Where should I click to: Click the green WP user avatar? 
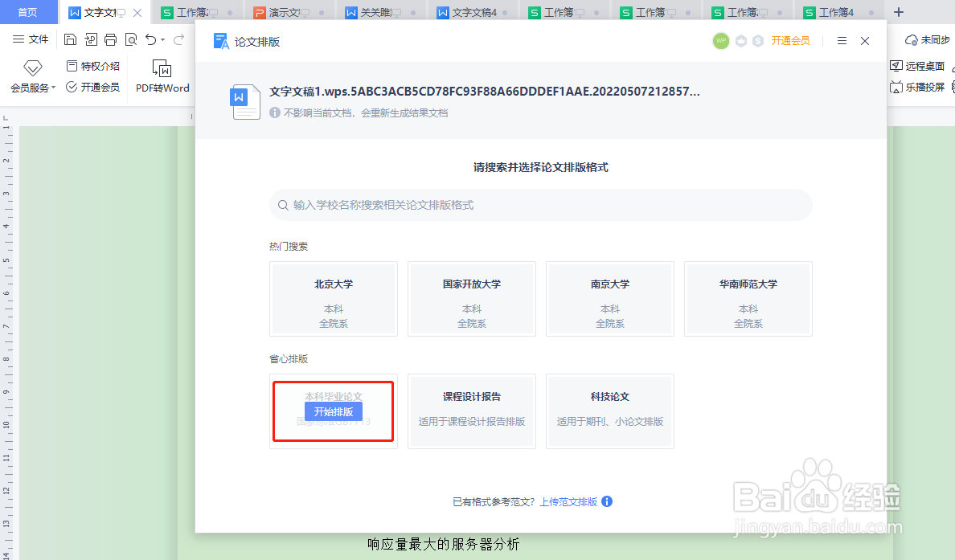point(721,41)
